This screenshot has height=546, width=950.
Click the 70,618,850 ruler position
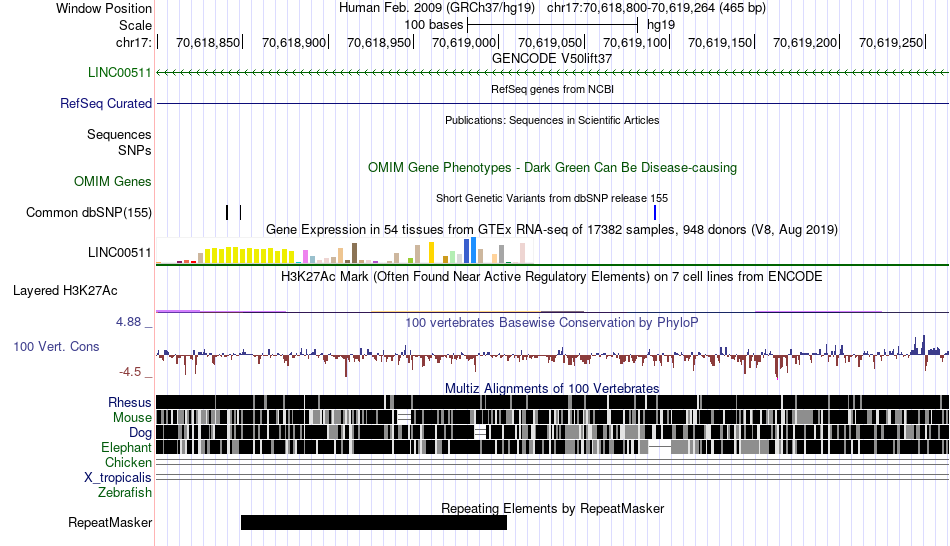pyautogui.click(x=208, y=42)
